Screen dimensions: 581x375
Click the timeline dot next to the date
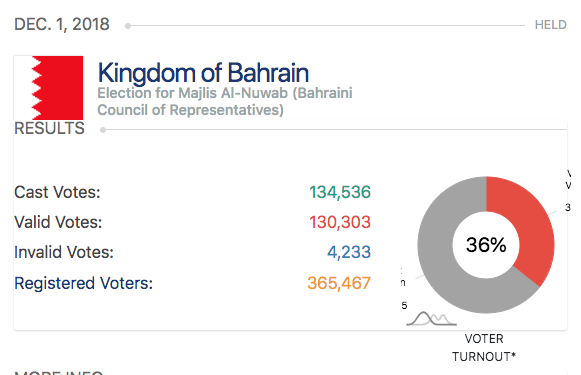128,26
